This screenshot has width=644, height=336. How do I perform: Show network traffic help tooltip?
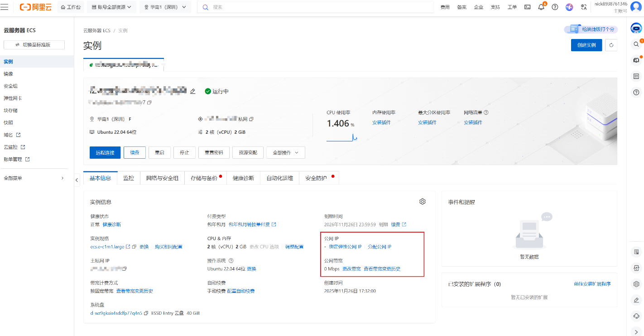pyautogui.click(x=486, y=112)
